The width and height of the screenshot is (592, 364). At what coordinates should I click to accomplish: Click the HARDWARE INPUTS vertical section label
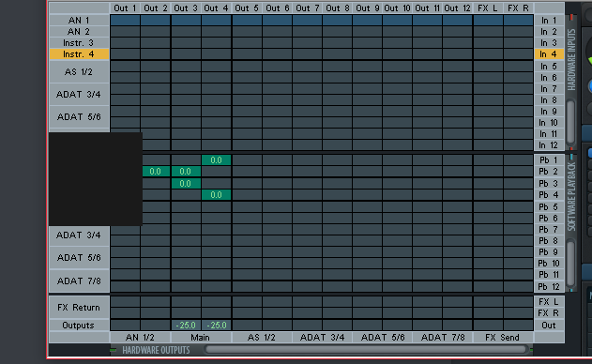pyautogui.click(x=571, y=59)
